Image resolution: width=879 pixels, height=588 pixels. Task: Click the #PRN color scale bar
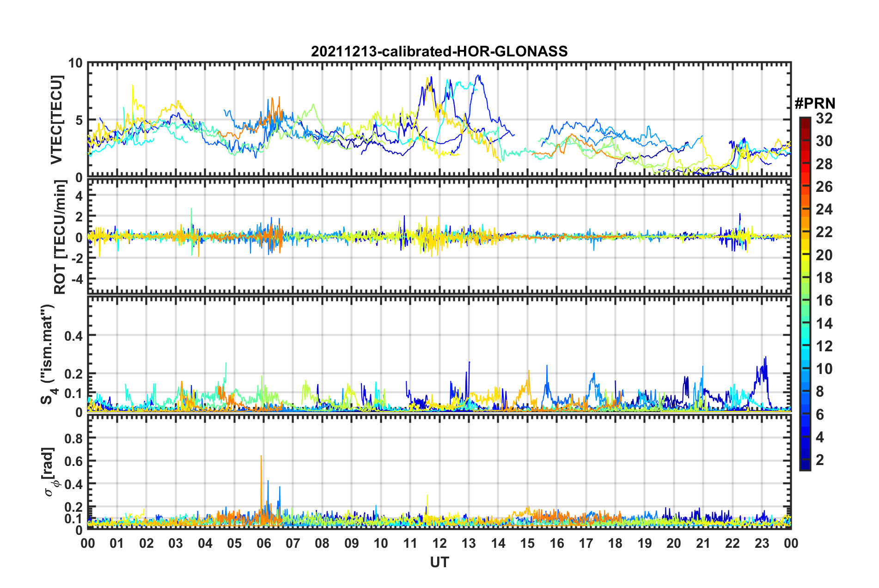coord(805,294)
